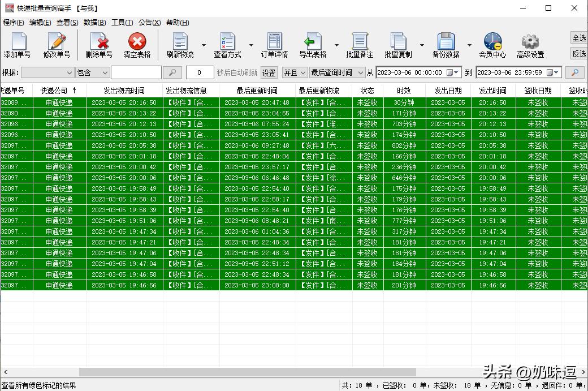Click the 清空表格 clear table icon
The height and width of the screenshot is (391, 588).
click(137, 45)
